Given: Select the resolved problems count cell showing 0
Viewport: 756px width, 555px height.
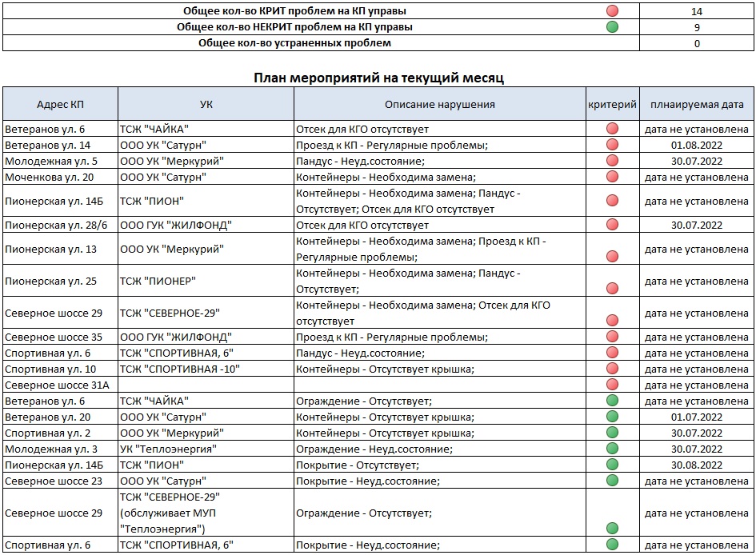Looking at the screenshot, I should click(697, 43).
